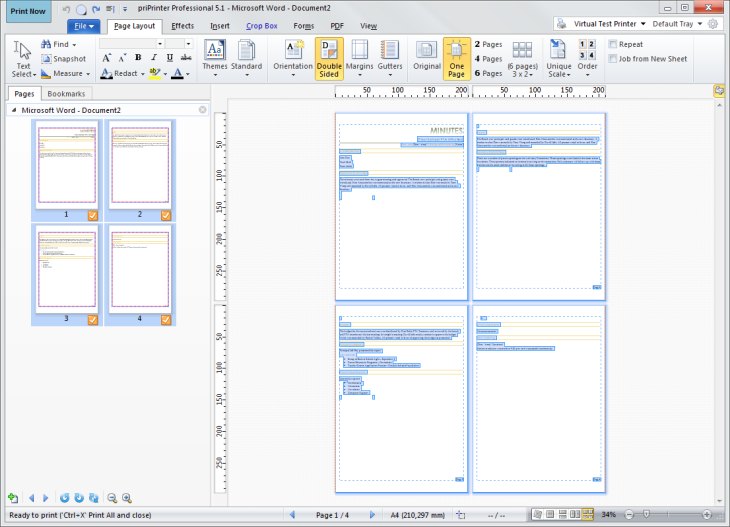Image resolution: width=730 pixels, height=527 pixels.
Task: Open the Find tool
Action: [58, 44]
